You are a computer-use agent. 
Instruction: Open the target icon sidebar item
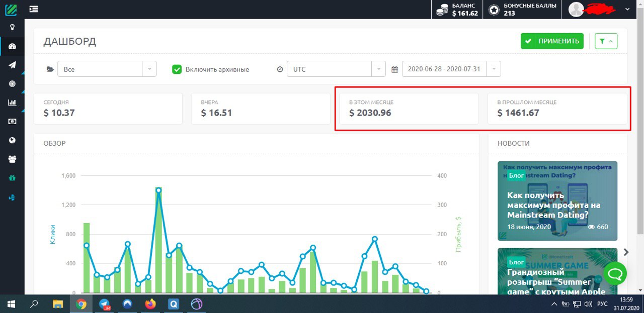point(12,84)
